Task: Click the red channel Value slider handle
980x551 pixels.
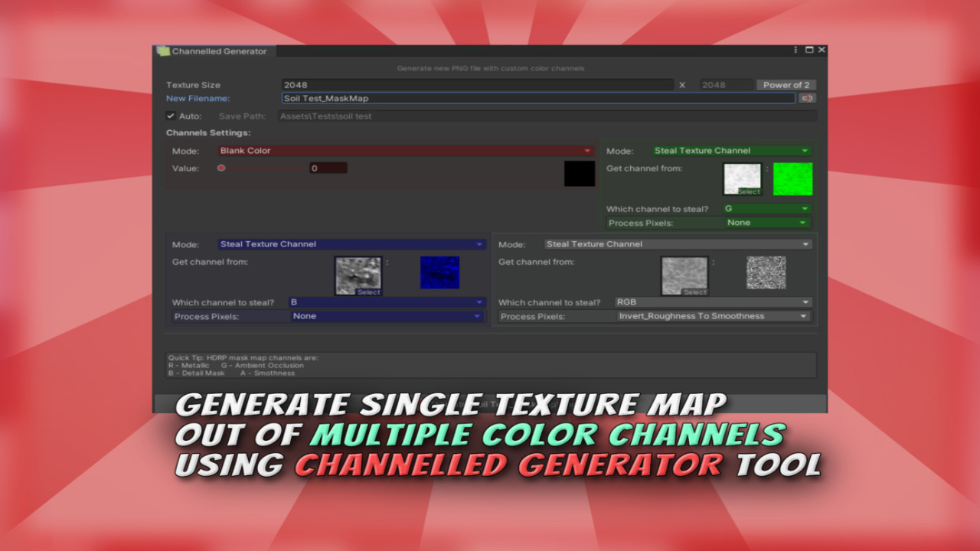Action: click(221, 168)
